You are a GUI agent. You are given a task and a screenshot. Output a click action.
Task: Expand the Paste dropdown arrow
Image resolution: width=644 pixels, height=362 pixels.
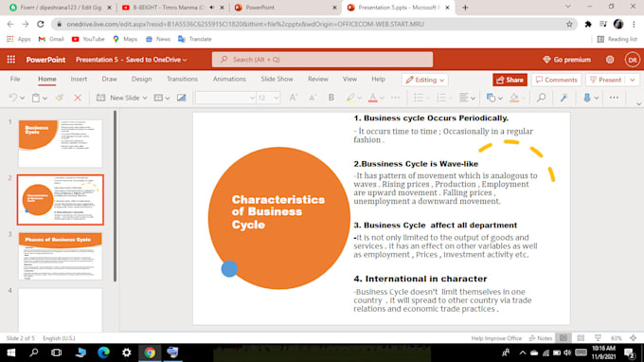tap(45, 99)
